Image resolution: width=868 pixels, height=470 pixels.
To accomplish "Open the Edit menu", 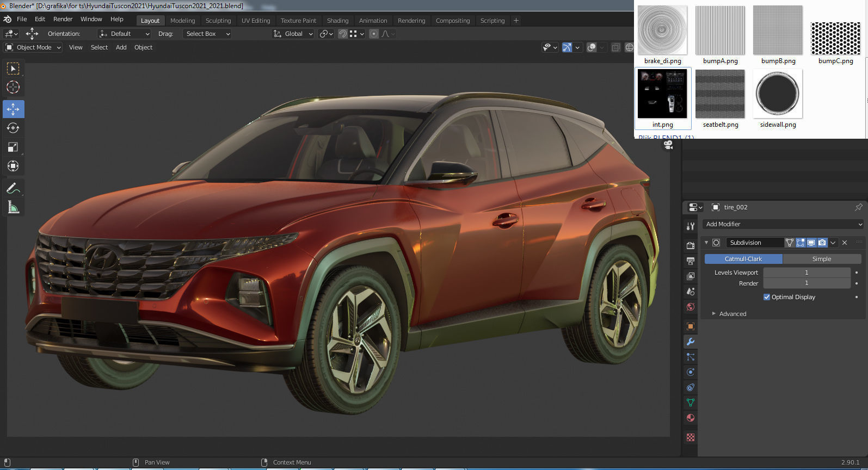I will coord(40,19).
